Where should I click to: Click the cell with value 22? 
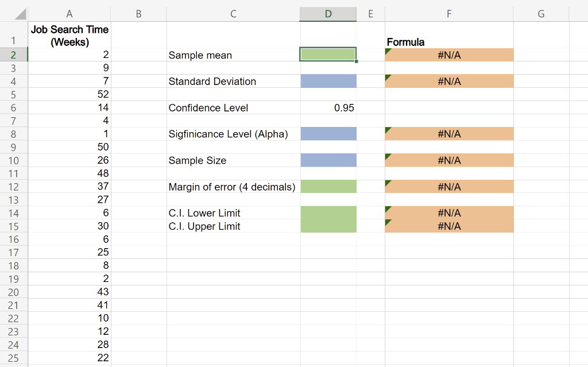click(x=69, y=358)
